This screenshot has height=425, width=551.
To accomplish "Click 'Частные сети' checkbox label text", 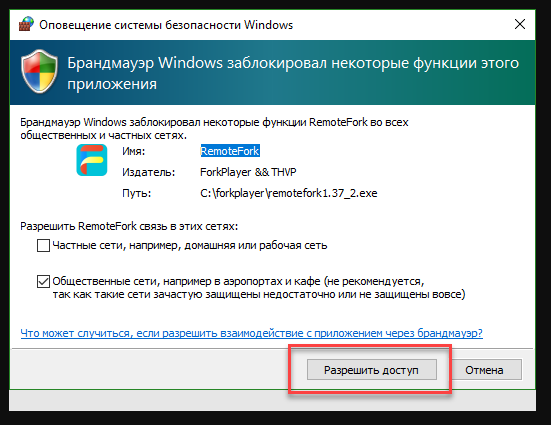I will (x=190, y=245).
